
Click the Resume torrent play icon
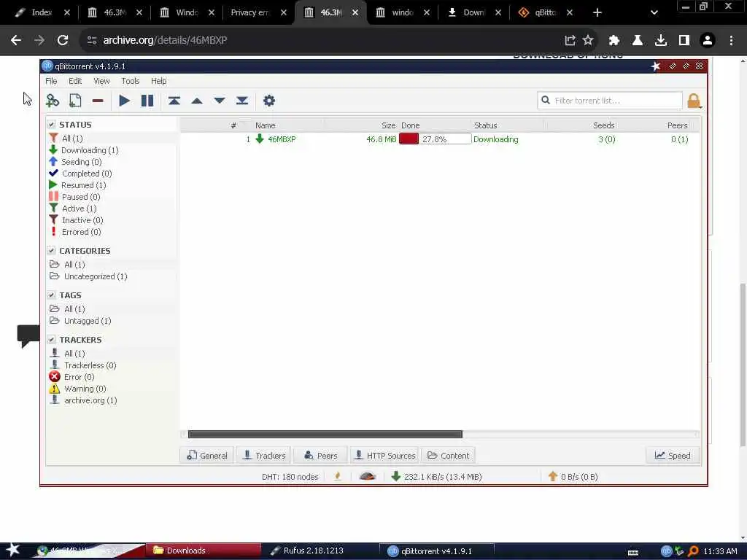click(x=124, y=101)
